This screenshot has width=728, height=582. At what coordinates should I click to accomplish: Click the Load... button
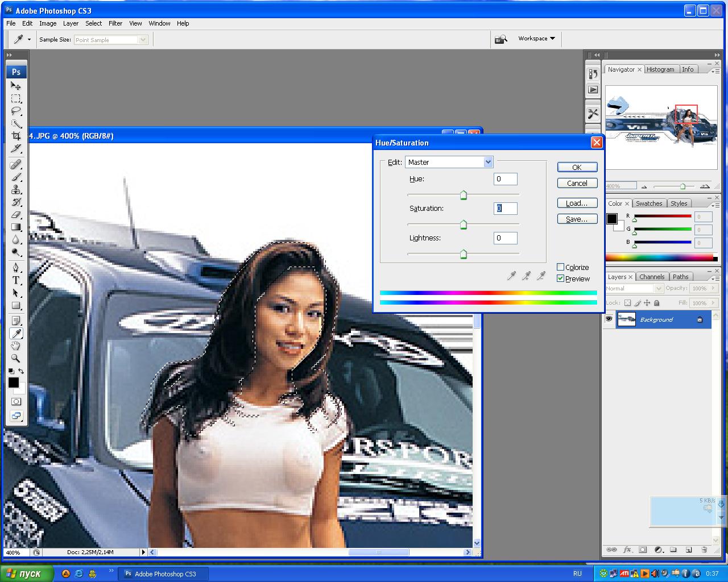pyautogui.click(x=577, y=203)
